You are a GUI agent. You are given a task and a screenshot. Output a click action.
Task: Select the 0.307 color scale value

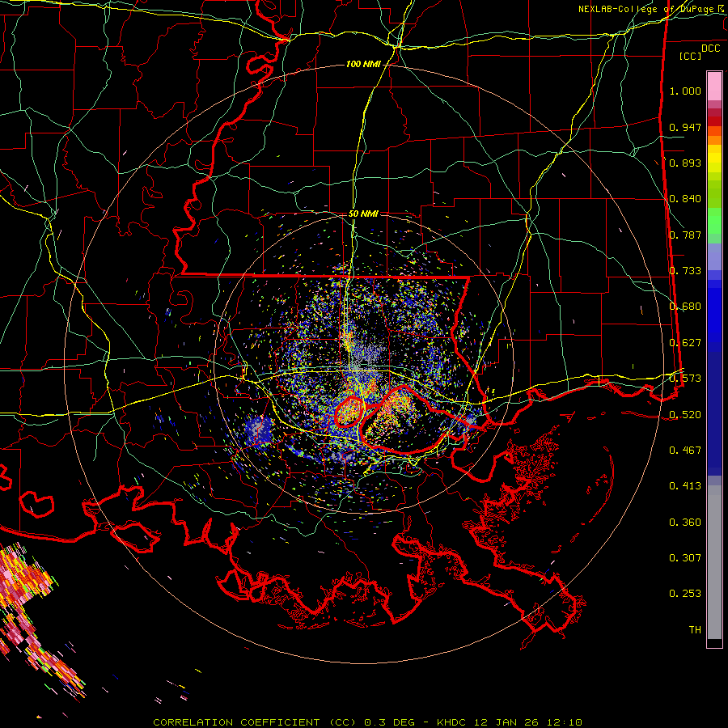coord(685,558)
